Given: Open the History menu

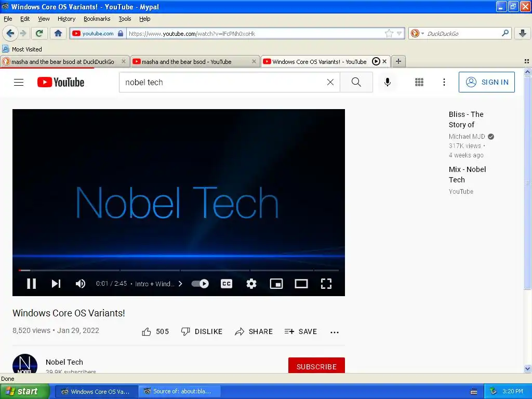Looking at the screenshot, I should coord(66,19).
